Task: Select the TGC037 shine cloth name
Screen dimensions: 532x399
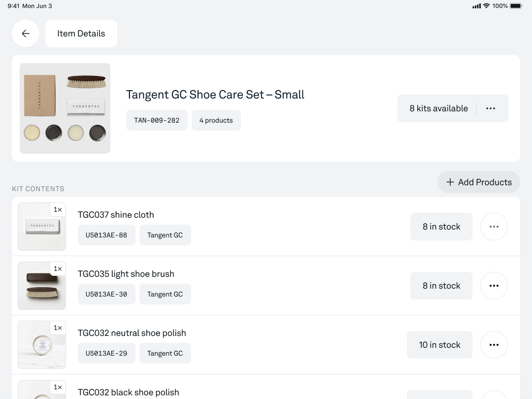Action: [116, 215]
